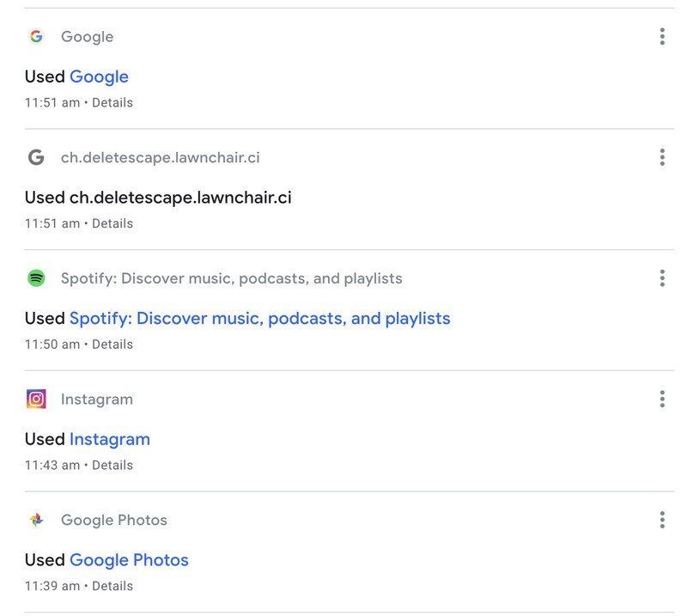
Task: Click Details beside 11:39 am Google Photos entry
Action: [x=115, y=585]
